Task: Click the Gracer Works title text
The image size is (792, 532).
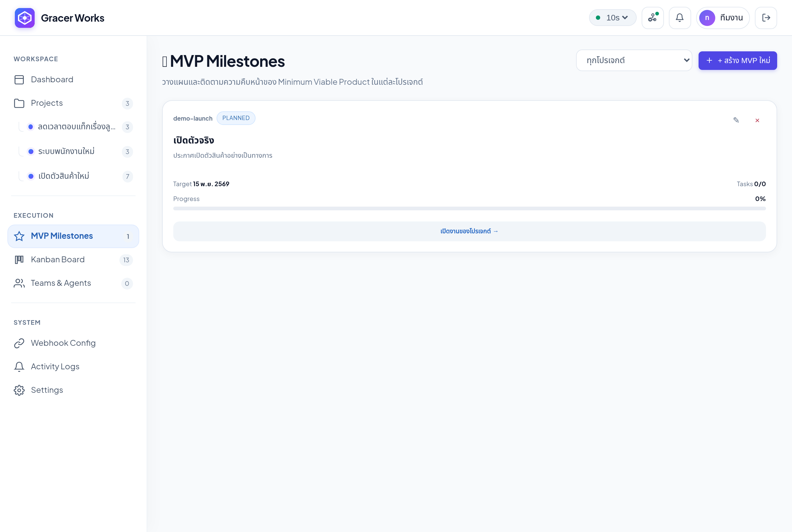Action: pyautogui.click(x=73, y=18)
